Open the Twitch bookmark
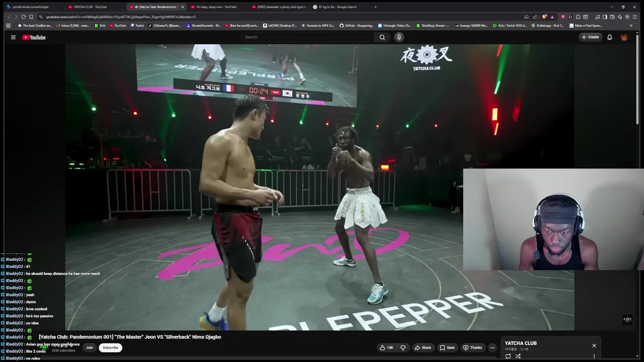The height and width of the screenshot is (362, 644). point(137,26)
